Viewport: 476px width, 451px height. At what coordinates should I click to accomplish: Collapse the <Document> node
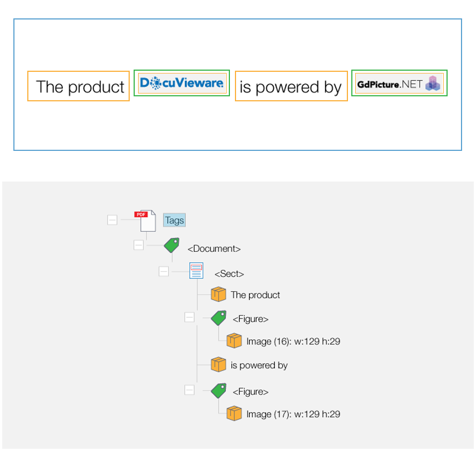tap(139, 245)
